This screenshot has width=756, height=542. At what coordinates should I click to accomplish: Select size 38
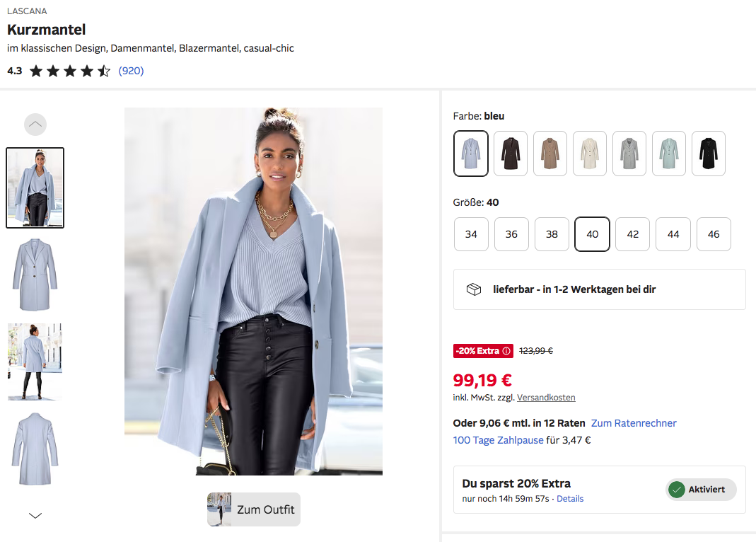[x=552, y=234]
